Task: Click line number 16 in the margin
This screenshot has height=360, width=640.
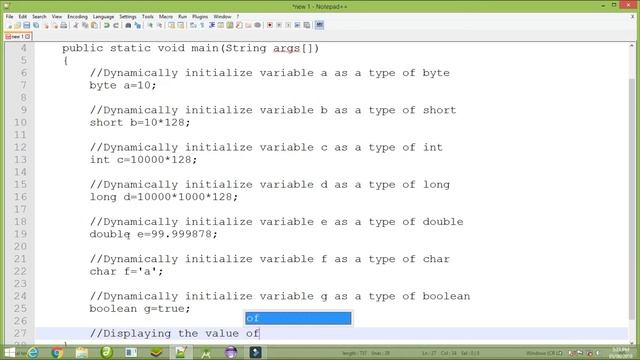Action: (x=20, y=197)
